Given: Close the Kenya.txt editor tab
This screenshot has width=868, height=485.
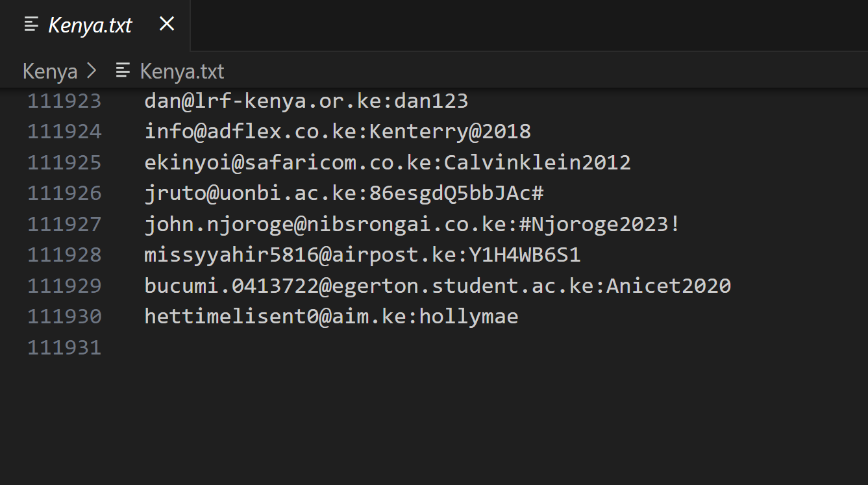Looking at the screenshot, I should click(x=167, y=25).
